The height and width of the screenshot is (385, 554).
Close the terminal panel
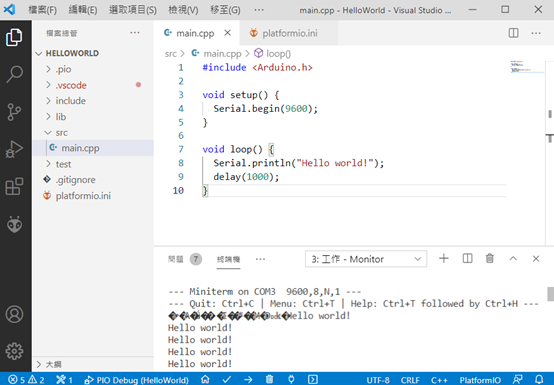pyautogui.click(x=536, y=259)
